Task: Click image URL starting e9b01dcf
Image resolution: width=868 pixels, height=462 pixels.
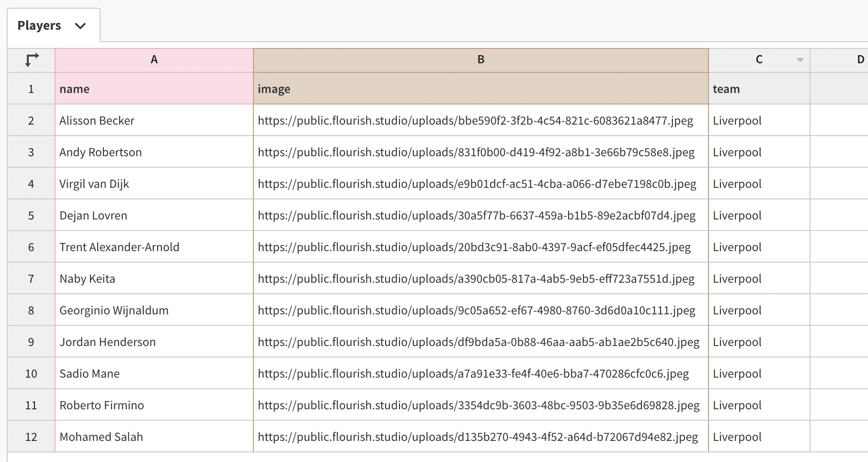Action: click(481, 184)
